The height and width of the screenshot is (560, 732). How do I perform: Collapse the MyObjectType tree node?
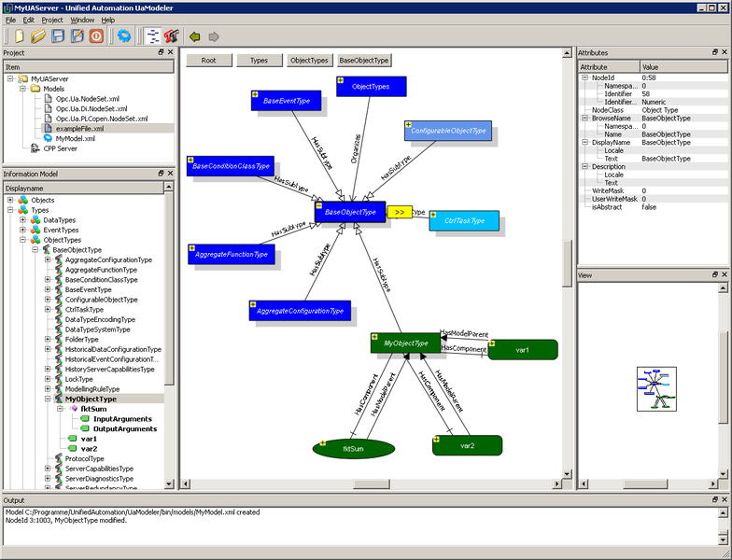(48, 399)
